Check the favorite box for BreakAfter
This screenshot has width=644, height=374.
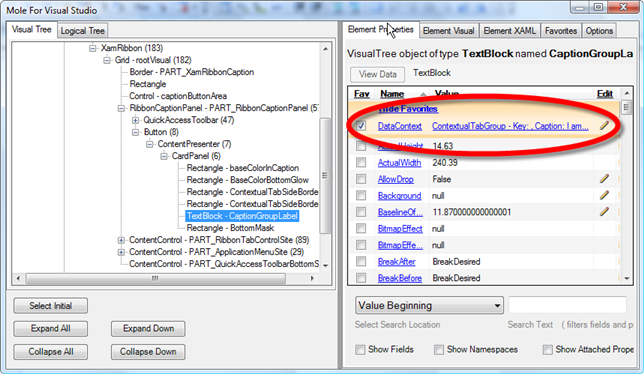(361, 261)
